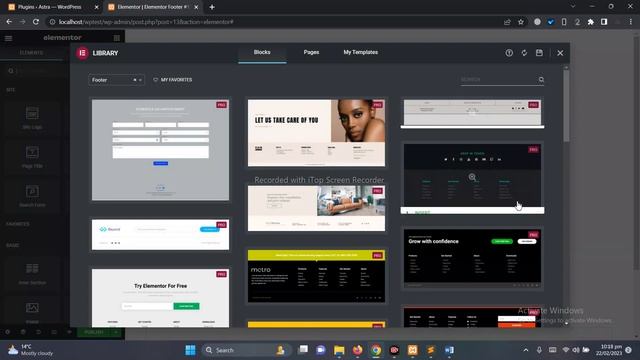Open the My Templates tab

tap(360, 52)
